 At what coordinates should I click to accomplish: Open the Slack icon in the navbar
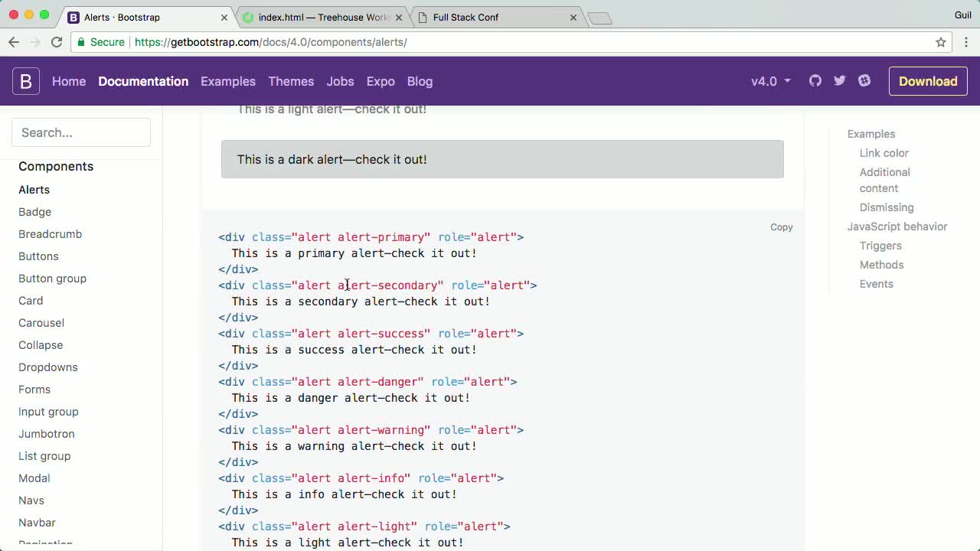click(x=864, y=80)
